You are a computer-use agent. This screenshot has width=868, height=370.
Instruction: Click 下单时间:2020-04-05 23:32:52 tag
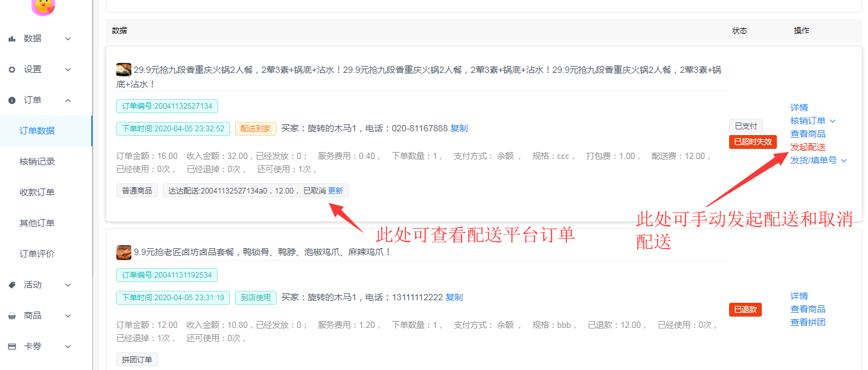pos(173,129)
